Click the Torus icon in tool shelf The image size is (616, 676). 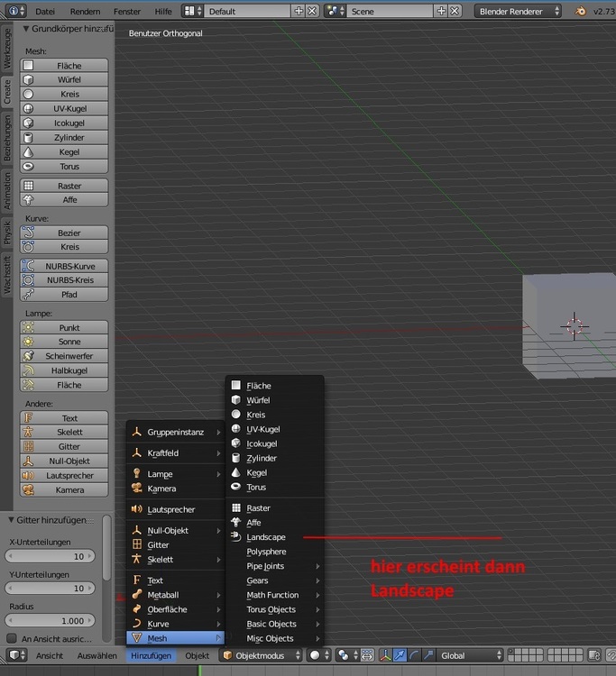coord(29,167)
